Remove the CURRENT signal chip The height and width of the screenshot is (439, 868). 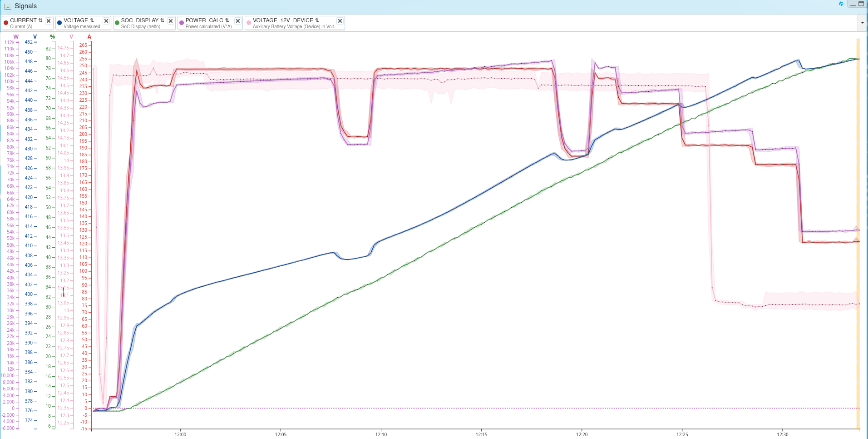pyautogui.click(x=49, y=21)
